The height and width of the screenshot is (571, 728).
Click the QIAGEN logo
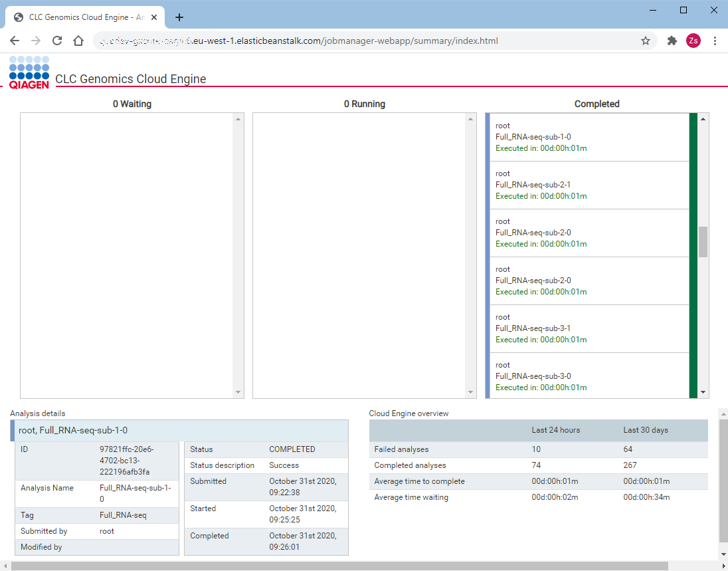(29, 72)
